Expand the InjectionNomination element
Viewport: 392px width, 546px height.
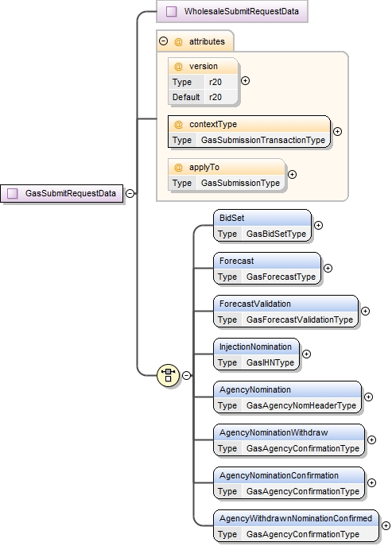click(x=306, y=354)
